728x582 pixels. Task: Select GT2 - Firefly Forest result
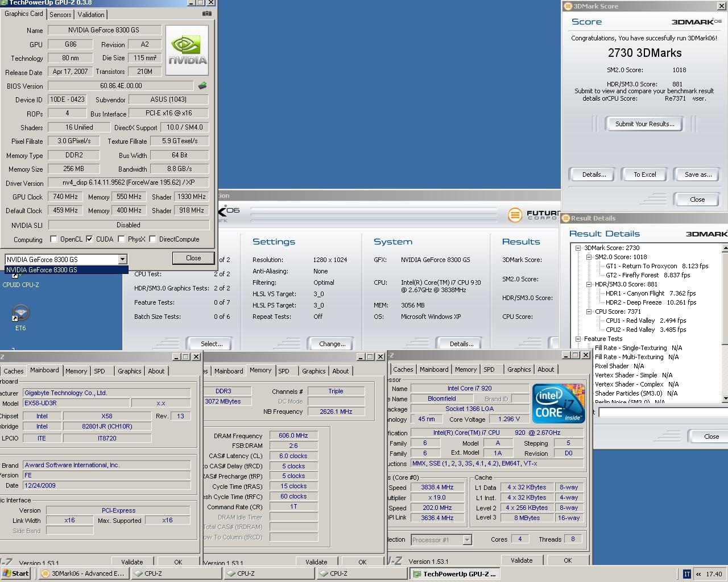tap(648, 275)
